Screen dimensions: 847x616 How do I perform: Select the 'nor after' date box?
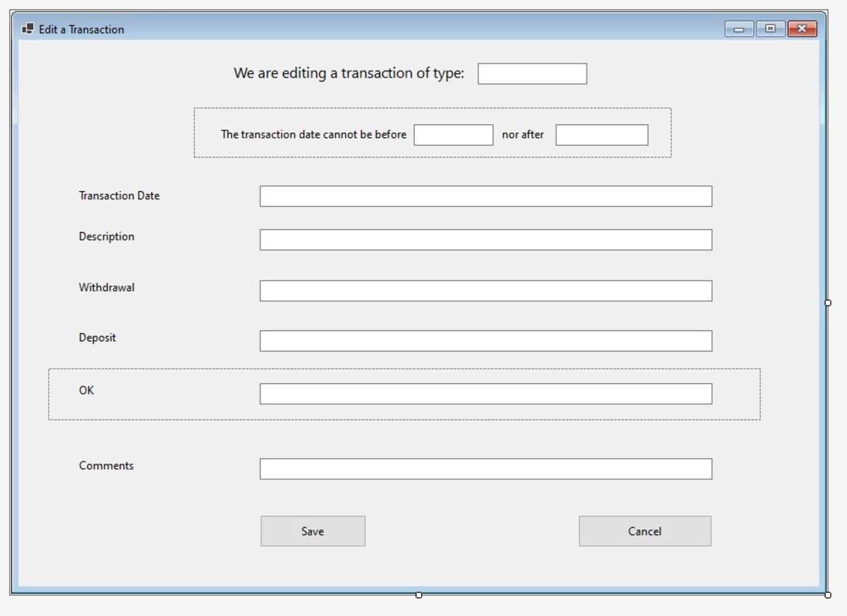point(601,135)
